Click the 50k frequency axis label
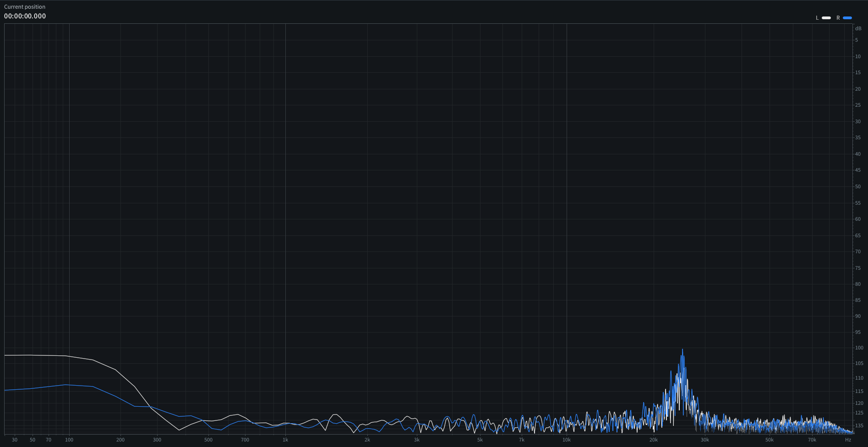868x447 pixels. 770,440
